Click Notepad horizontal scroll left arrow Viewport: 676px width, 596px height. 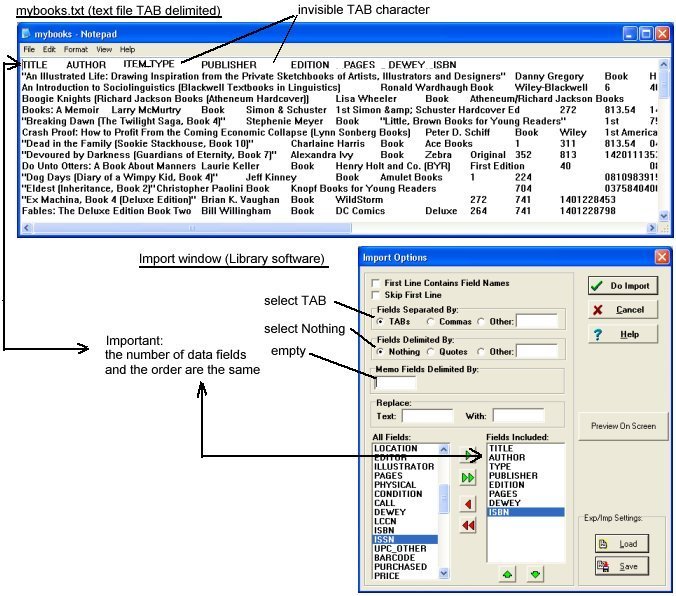[27, 228]
